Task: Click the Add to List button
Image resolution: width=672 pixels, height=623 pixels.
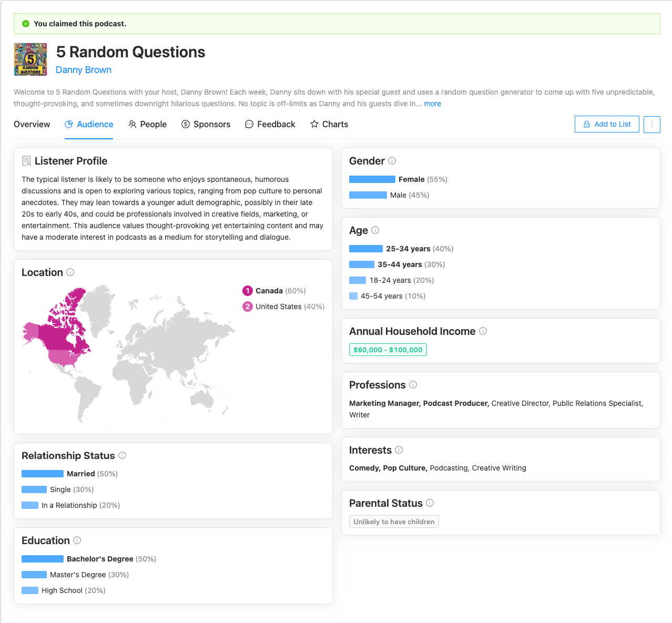Action: click(607, 124)
